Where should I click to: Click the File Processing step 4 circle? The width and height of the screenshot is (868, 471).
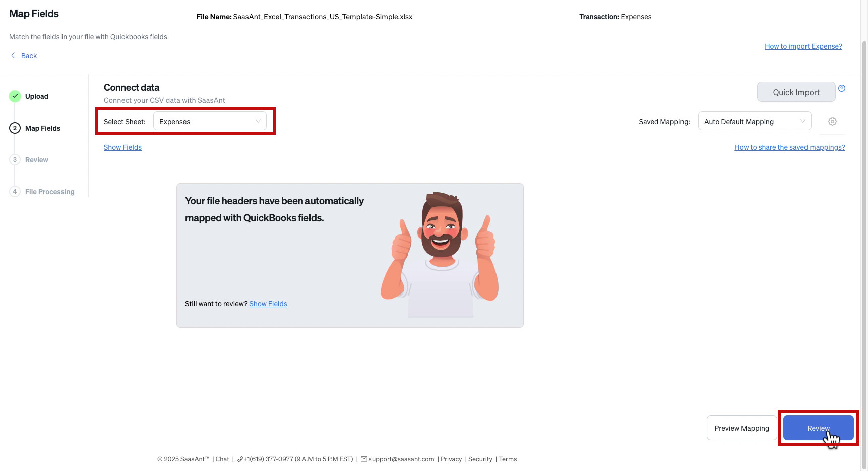pos(15,192)
